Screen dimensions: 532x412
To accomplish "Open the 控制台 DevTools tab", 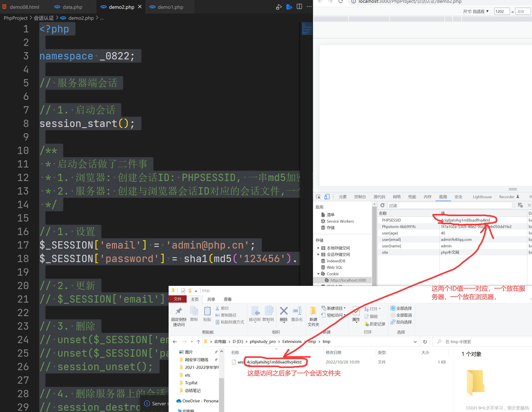I will click(360, 197).
